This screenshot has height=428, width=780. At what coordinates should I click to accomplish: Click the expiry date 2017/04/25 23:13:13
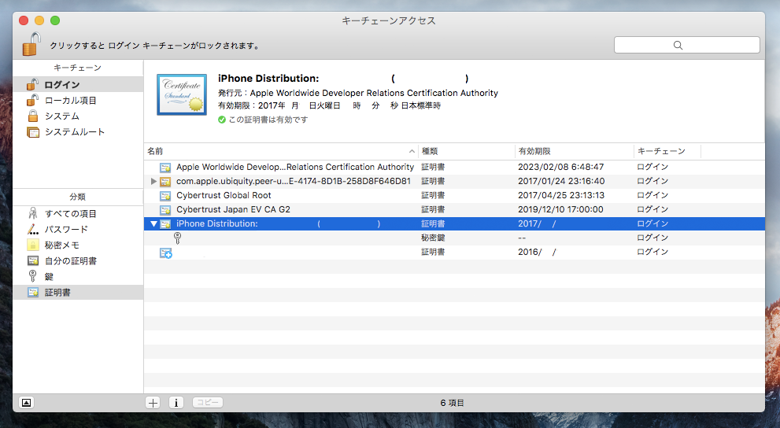561,195
